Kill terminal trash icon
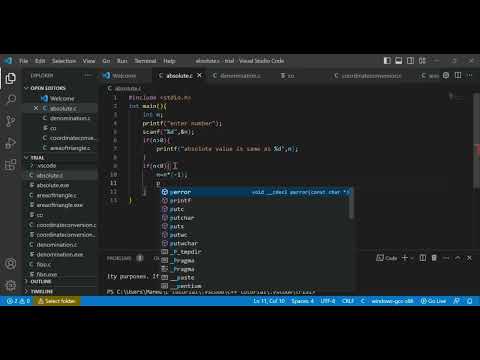This screenshot has height=360, width=480. 434,258
